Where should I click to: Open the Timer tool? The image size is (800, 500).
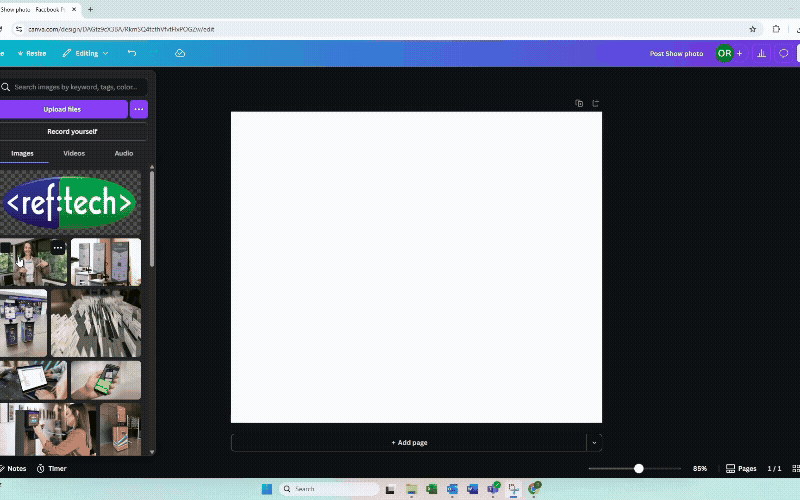(x=52, y=468)
